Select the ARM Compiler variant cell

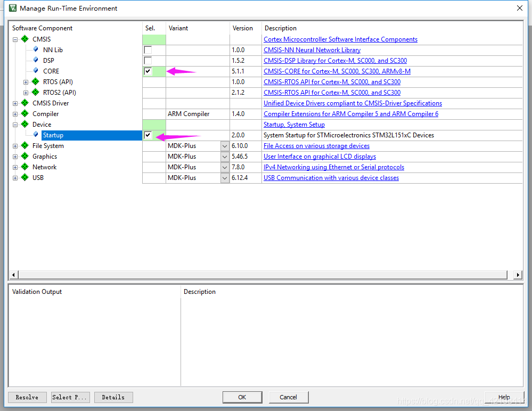pyautogui.click(x=198, y=114)
